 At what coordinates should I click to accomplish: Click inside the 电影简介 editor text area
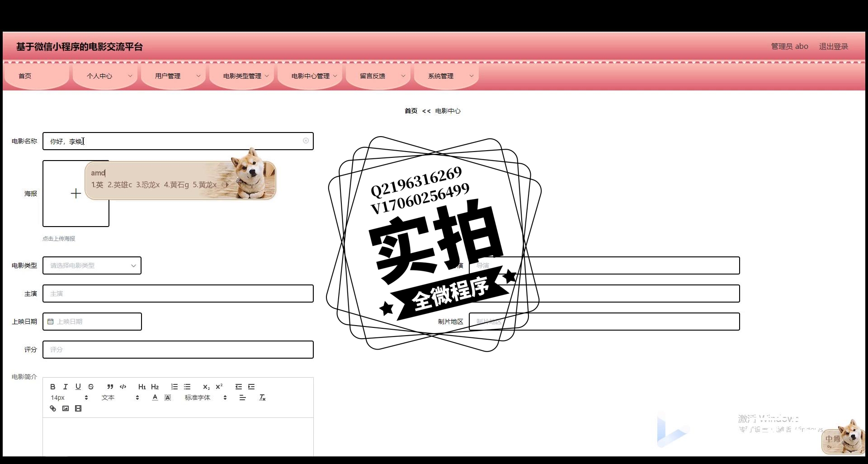[178, 436]
